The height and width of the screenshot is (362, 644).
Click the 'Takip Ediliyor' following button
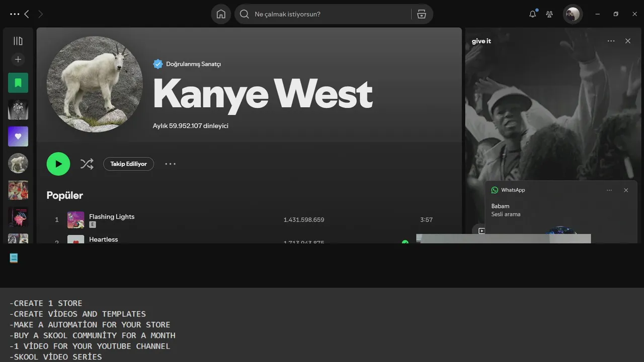129,164
